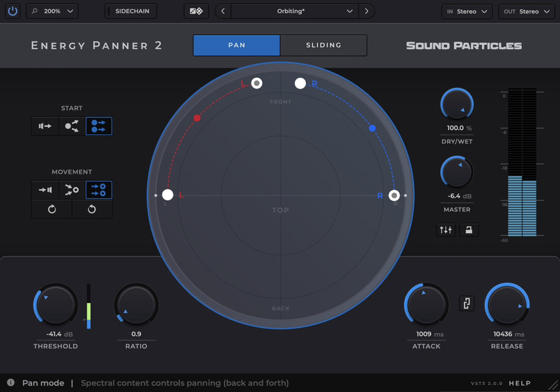
Task: Click the Energy Panner 2 title
Action: point(96,45)
